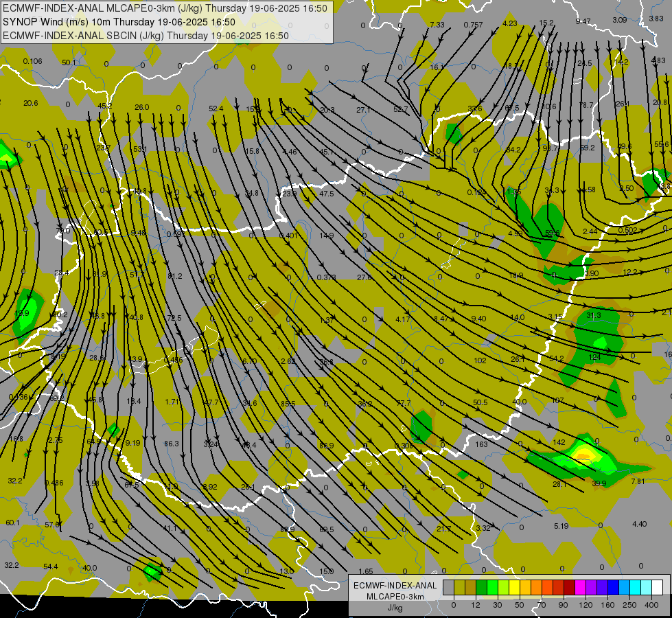The image size is (672, 618).
Task: Click the map value 77.7
Action: pos(404,403)
